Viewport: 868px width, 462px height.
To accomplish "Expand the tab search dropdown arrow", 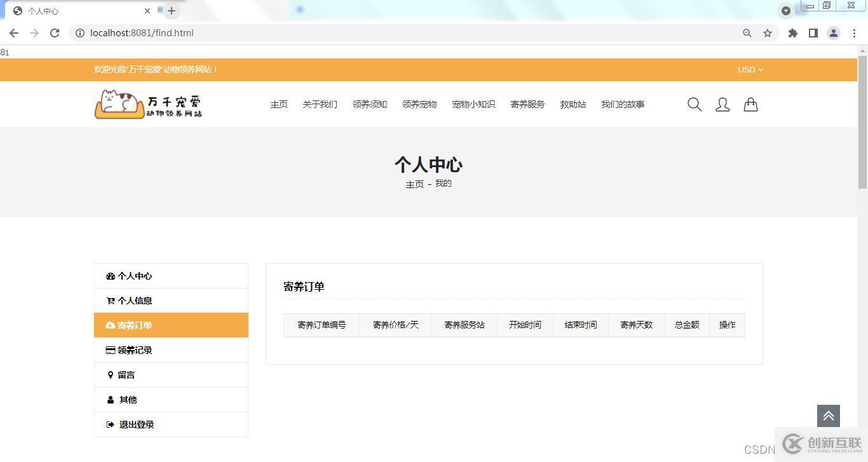I will point(786,11).
